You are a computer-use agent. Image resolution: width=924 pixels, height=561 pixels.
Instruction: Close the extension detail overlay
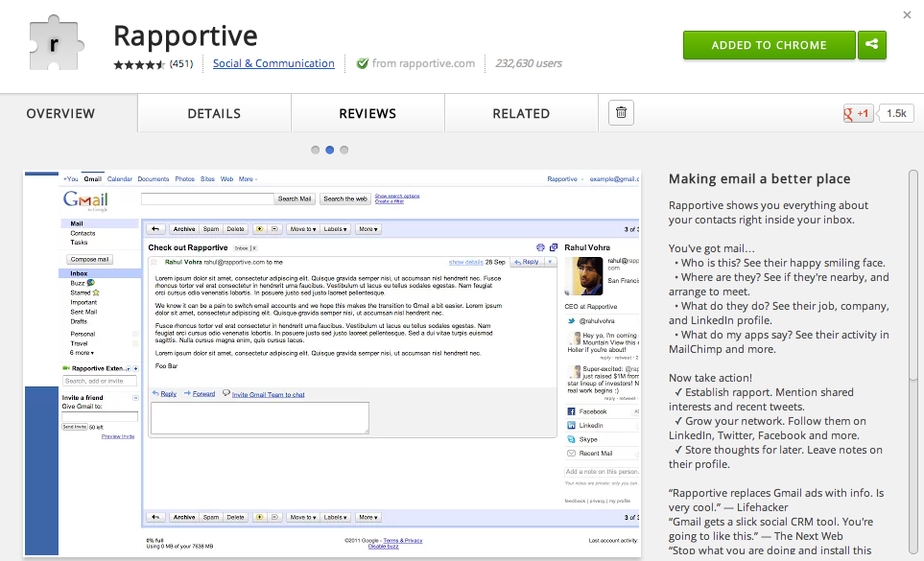[x=907, y=14]
